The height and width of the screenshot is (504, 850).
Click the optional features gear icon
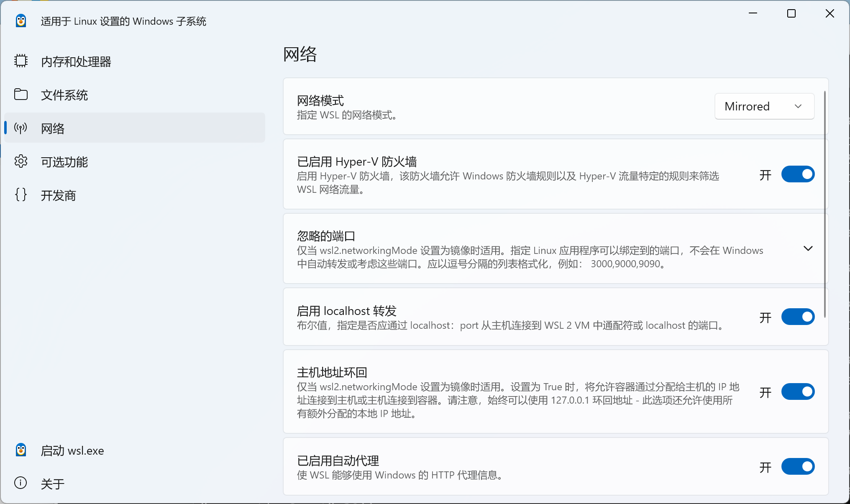coord(20,161)
